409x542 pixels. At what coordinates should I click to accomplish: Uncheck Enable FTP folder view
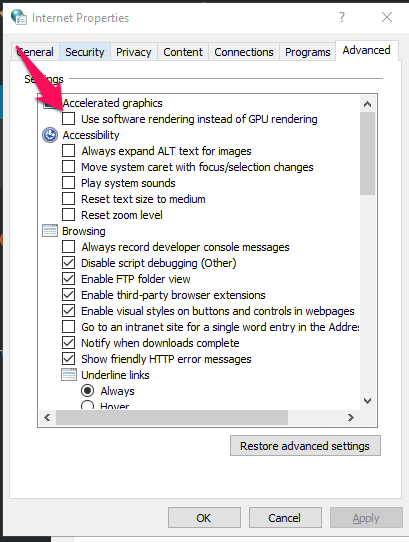point(68,279)
